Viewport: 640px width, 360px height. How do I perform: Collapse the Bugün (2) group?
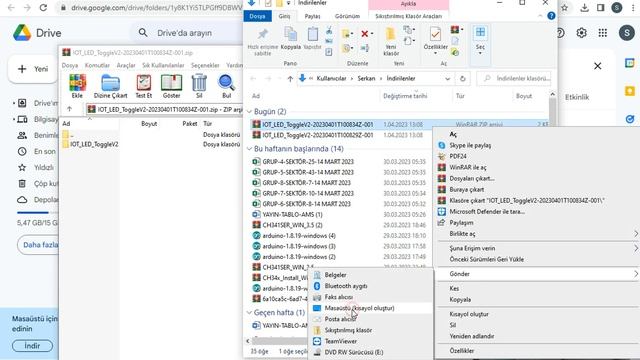(x=250, y=111)
